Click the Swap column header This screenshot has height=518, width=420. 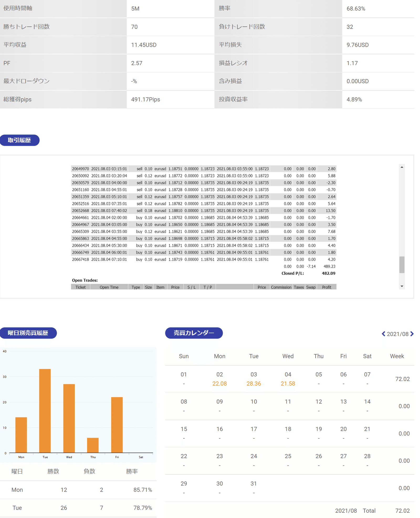click(311, 287)
